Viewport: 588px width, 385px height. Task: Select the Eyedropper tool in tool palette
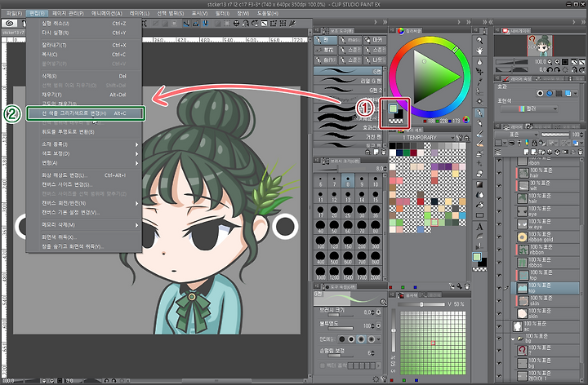pyautogui.click(x=479, y=82)
